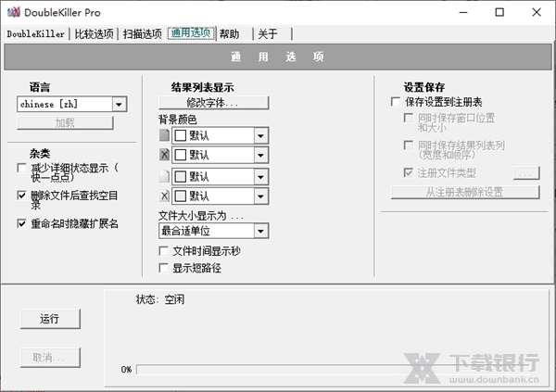Screen dimensions: 556x392
Task: Enable 保存设置到注册表 checkbox
Action: pyautogui.click(x=397, y=101)
